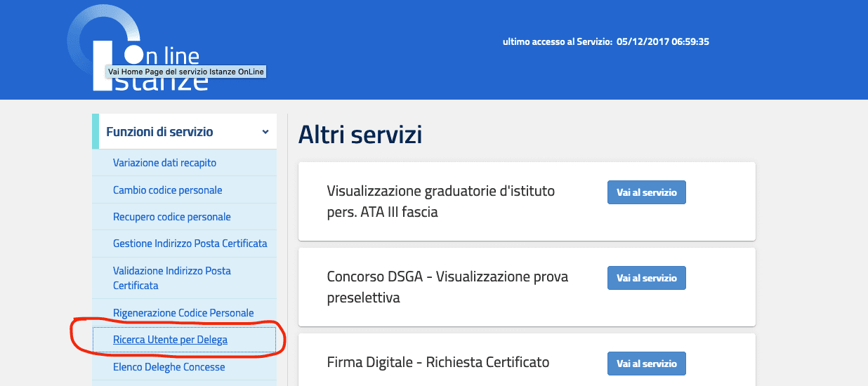This screenshot has width=868, height=386.
Task: Select Validazione Indirizzo Posta Certificata
Action: coord(171,278)
